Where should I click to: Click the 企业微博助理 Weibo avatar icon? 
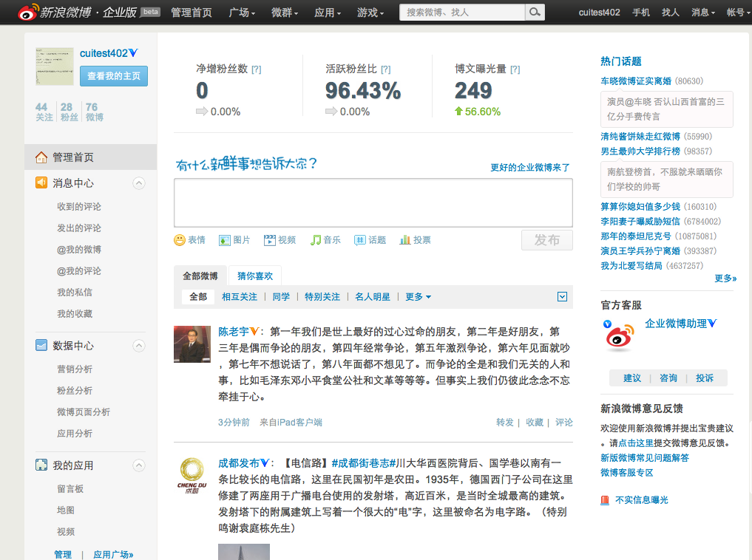(619, 335)
